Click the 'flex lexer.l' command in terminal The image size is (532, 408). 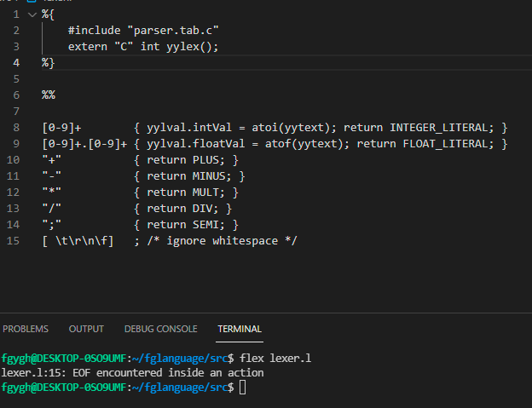(x=275, y=359)
